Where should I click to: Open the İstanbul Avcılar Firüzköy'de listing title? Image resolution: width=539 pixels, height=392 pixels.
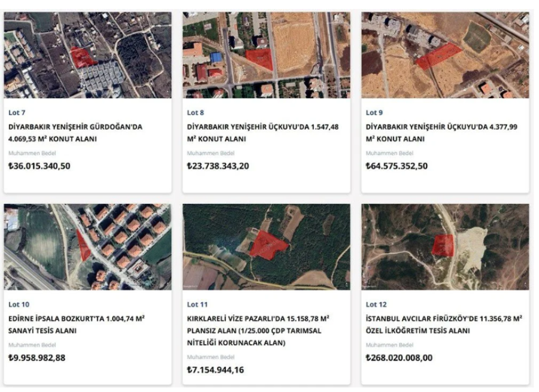click(x=444, y=324)
